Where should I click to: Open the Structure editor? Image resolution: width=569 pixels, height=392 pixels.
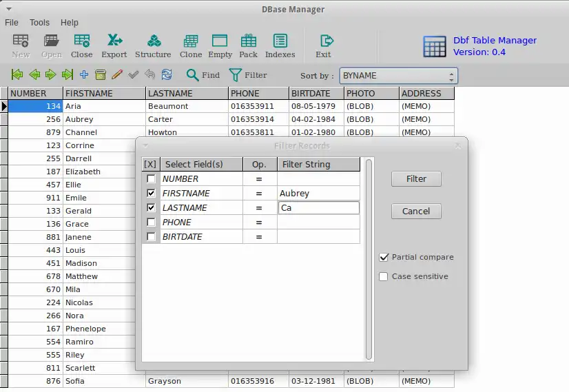(153, 46)
